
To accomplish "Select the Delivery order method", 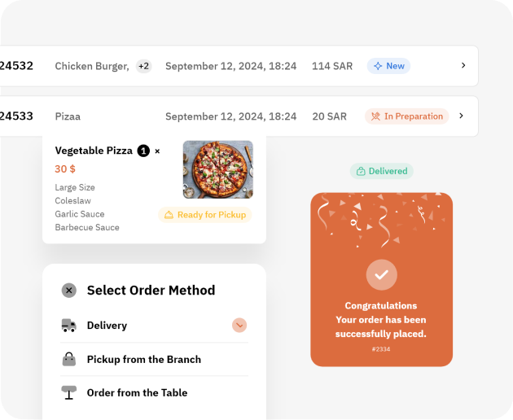I will [x=107, y=326].
